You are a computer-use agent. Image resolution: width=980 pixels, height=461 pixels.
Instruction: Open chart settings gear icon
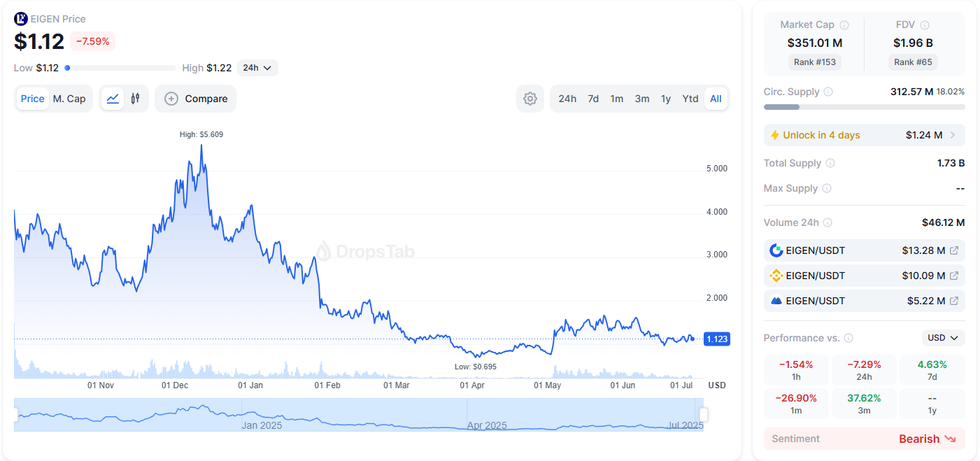coord(530,99)
